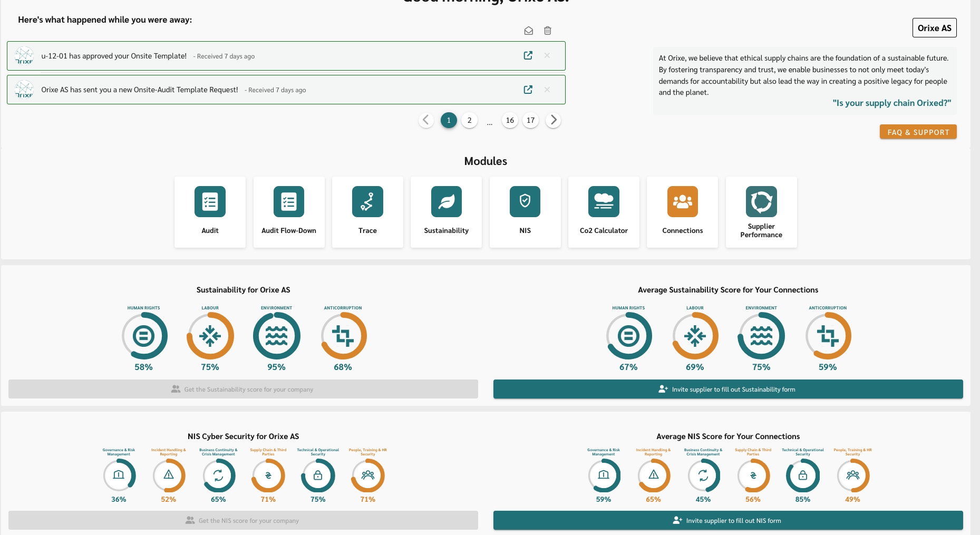Mark all notifications as read envelope icon

[x=529, y=31]
